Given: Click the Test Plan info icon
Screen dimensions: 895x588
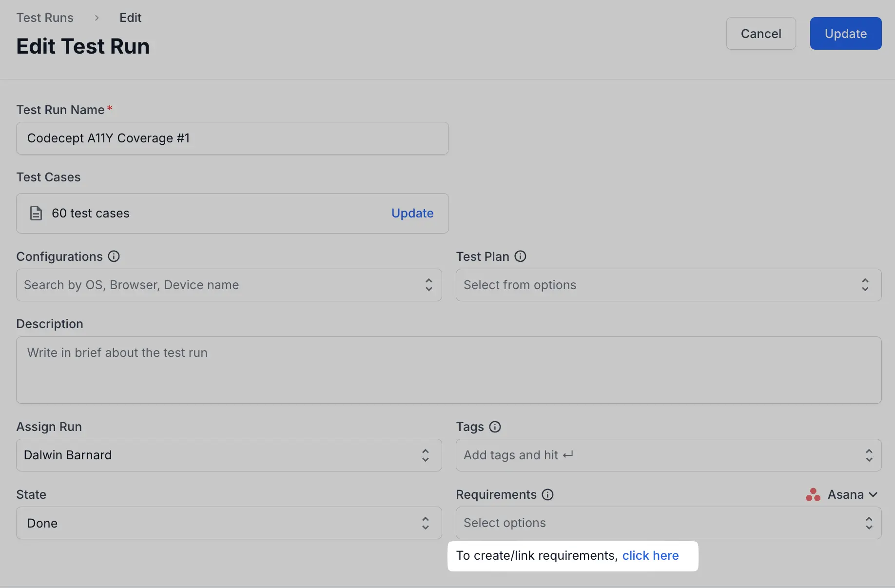Looking at the screenshot, I should point(520,256).
